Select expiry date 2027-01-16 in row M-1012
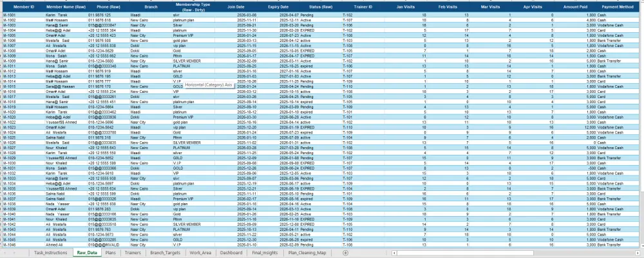Image resolution: width=644 pixels, height=258 pixels. pyautogui.click(x=278, y=71)
